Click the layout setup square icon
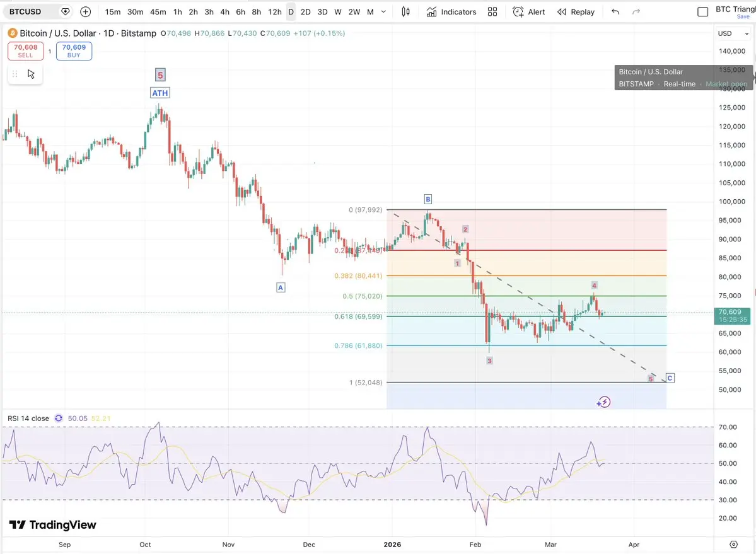This screenshot has height=554, width=756. click(703, 11)
